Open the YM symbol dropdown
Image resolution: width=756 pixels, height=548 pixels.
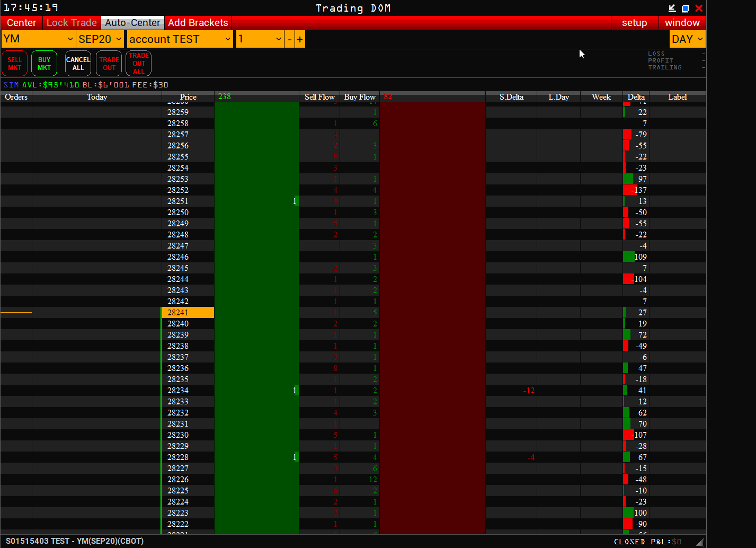(38, 39)
